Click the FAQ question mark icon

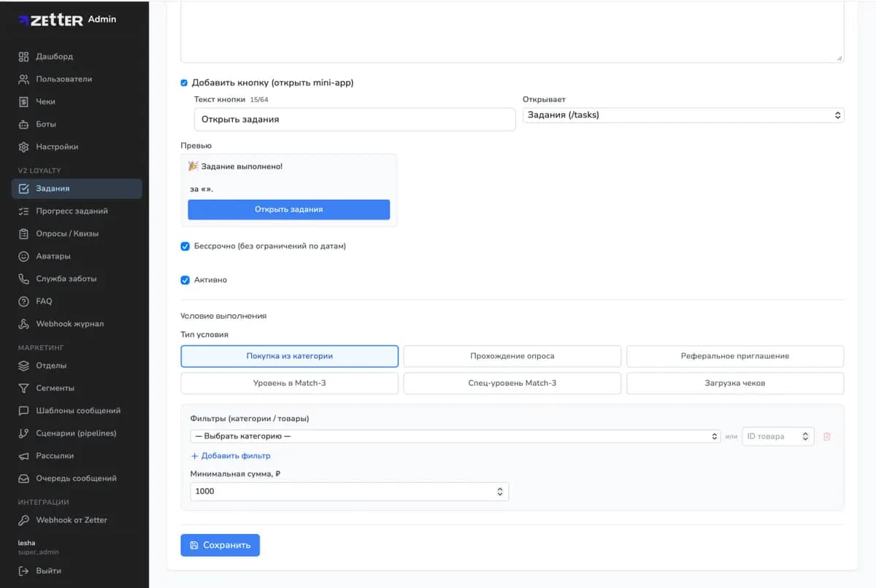tap(23, 301)
